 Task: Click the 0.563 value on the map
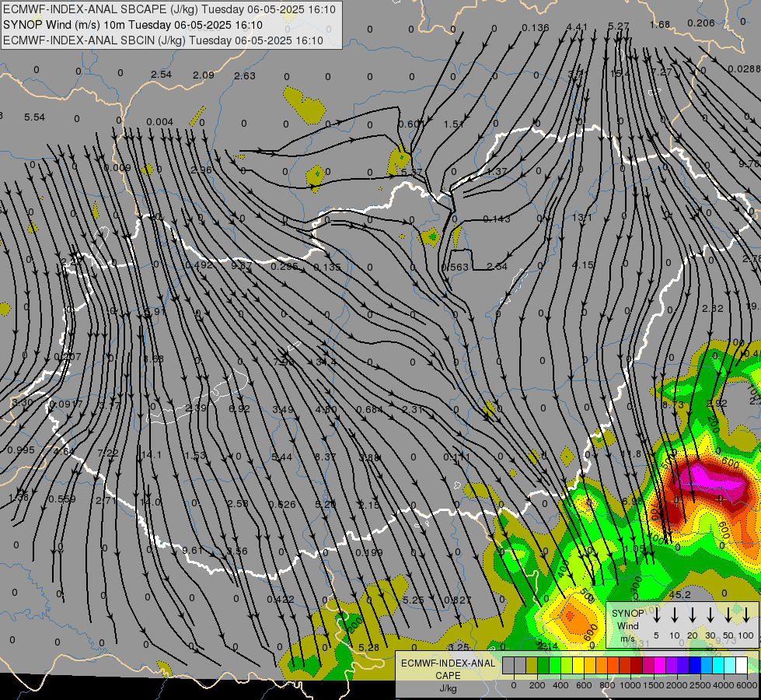pos(455,267)
